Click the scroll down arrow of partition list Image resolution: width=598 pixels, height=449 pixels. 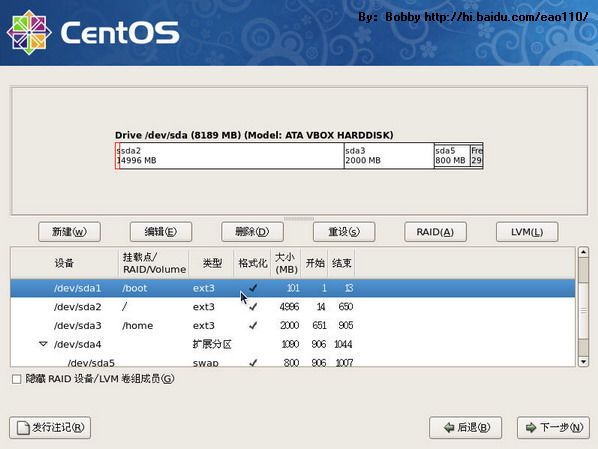(x=583, y=361)
